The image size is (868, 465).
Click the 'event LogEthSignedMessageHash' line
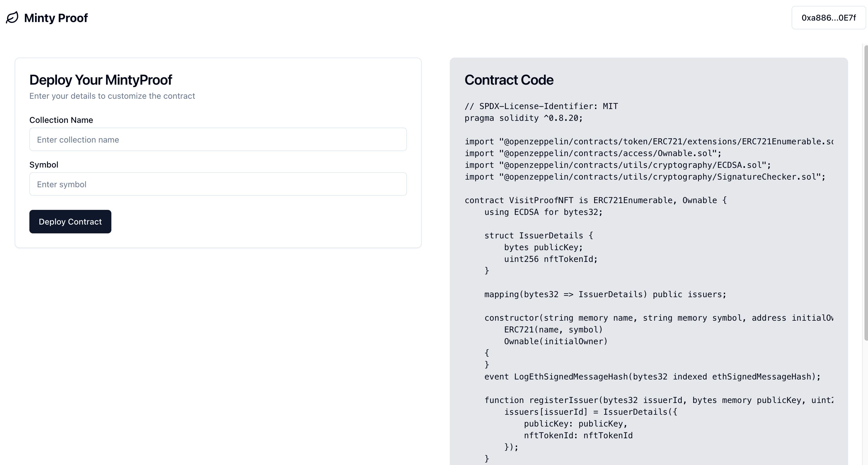pyautogui.click(x=652, y=377)
